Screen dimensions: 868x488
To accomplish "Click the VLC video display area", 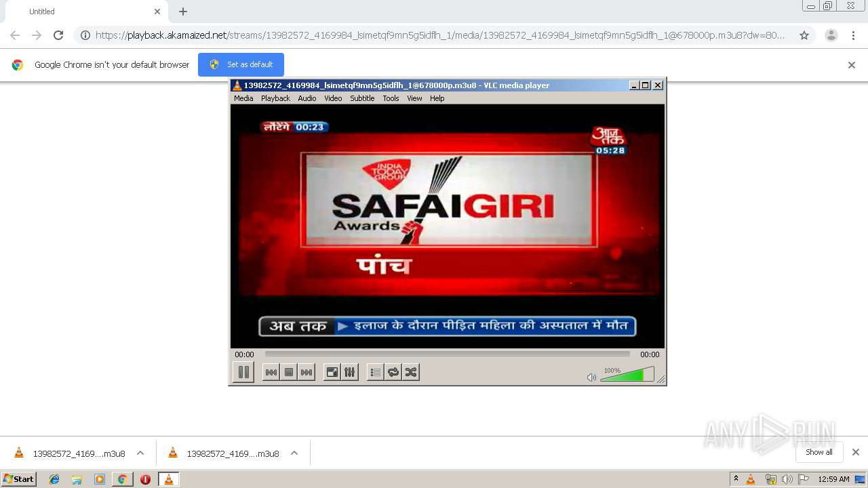I will [448, 226].
